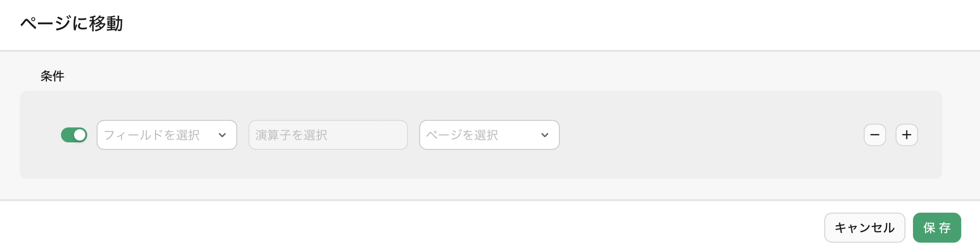Click the ページに移動 dialog title
This screenshot has width=980, height=252.
(x=72, y=23)
